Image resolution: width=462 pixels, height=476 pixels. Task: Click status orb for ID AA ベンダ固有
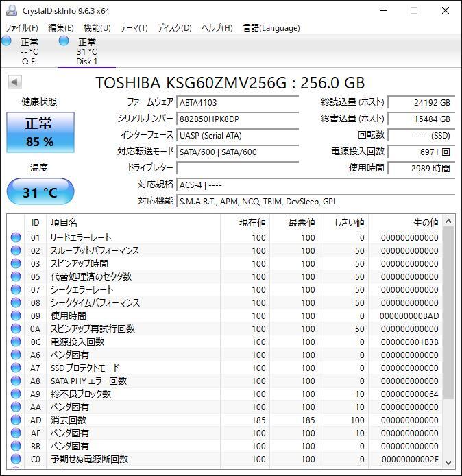pyautogui.click(x=16, y=407)
